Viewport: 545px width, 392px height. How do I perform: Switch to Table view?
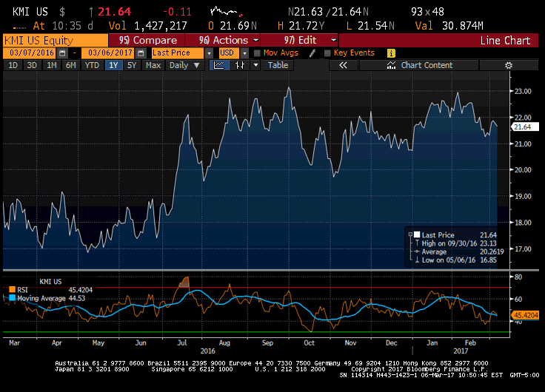[x=278, y=65]
